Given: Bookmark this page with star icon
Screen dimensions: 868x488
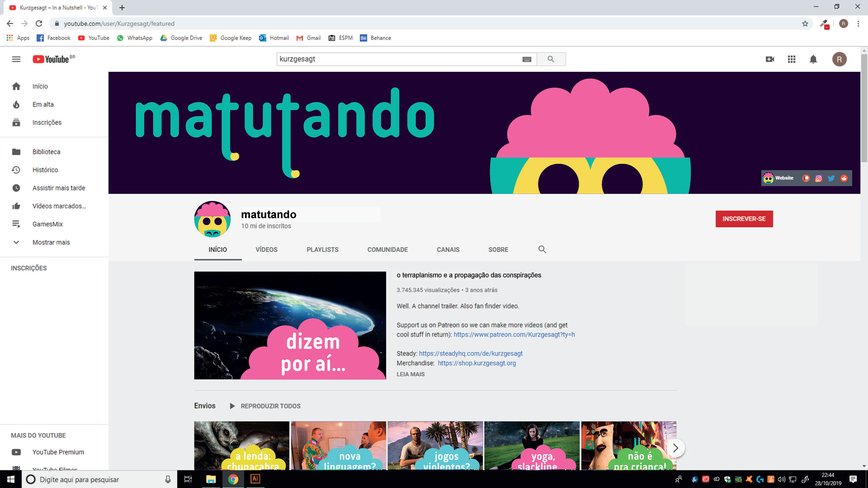Looking at the screenshot, I should click(x=805, y=23).
